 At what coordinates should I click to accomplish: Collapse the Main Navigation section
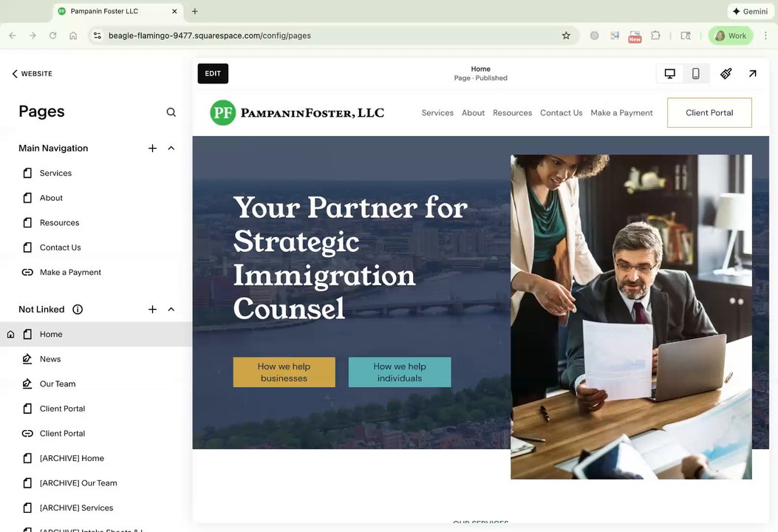(x=171, y=149)
